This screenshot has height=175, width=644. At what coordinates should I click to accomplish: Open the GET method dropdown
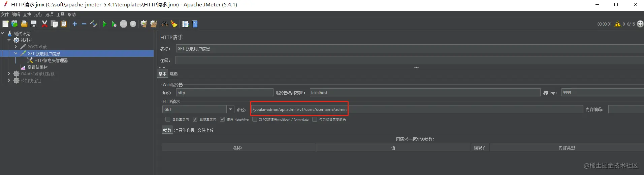click(230, 109)
